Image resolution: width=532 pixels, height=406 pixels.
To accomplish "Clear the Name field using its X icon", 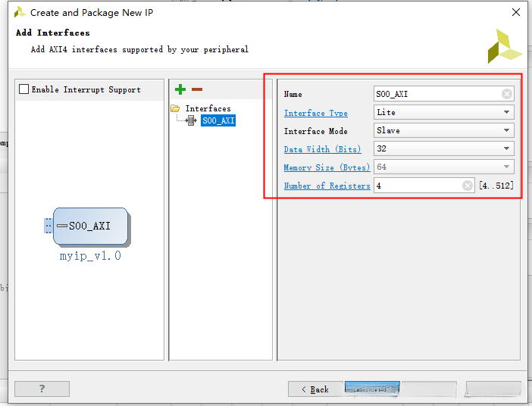I will coord(506,94).
